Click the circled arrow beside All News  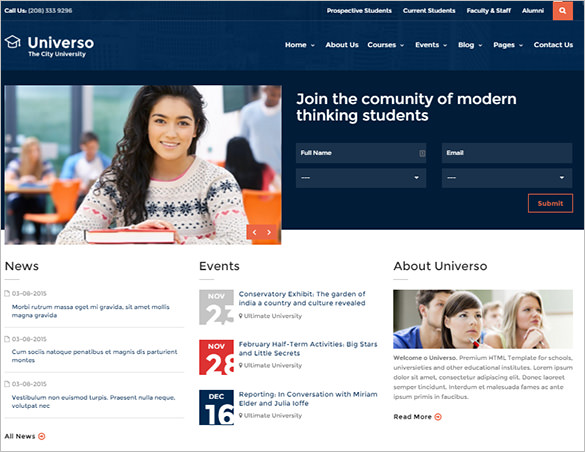(x=42, y=436)
